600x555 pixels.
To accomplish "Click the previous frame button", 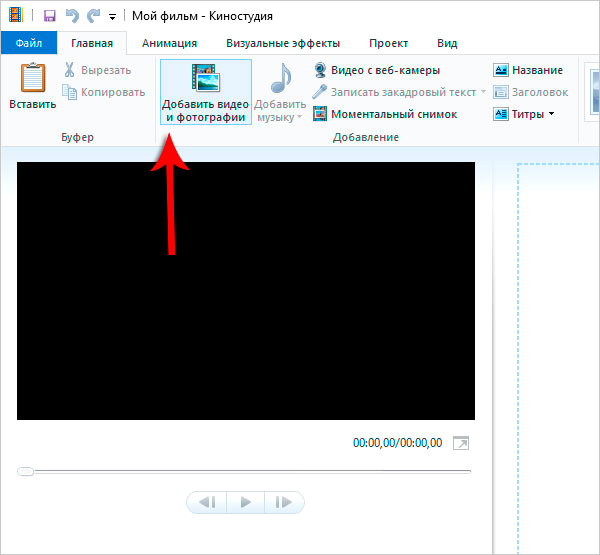I will 207,502.
